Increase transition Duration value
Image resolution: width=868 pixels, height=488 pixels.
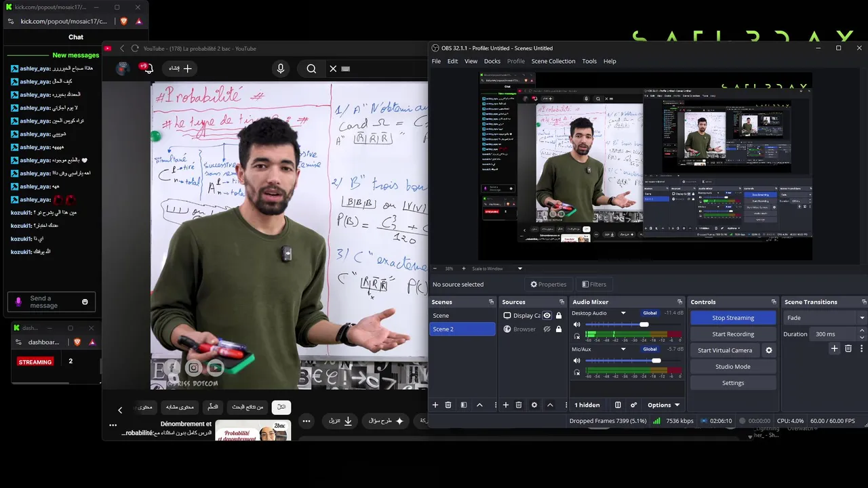(x=862, y=331)
